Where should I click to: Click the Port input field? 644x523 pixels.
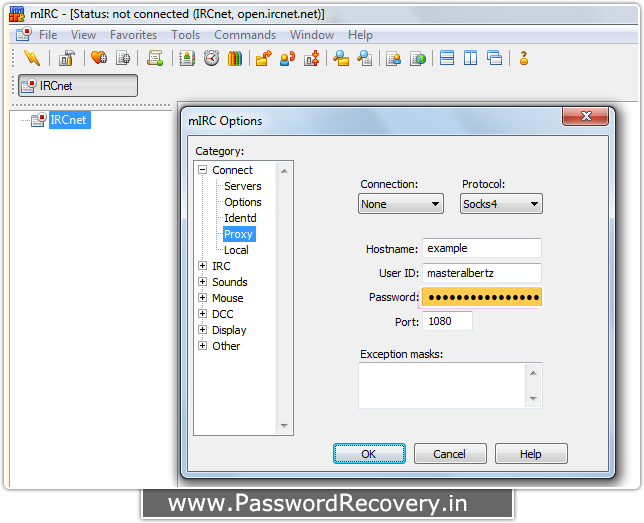pyautogui.click(x=447, y=321)
